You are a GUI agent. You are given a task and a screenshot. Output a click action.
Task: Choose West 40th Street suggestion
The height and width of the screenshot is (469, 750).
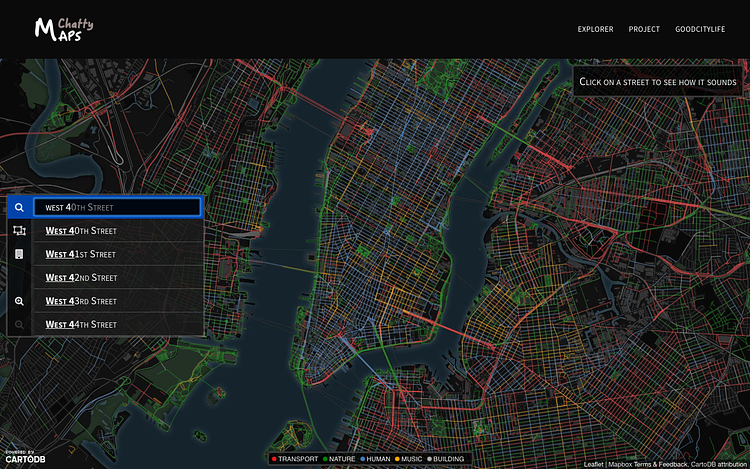tap(118, 231)
